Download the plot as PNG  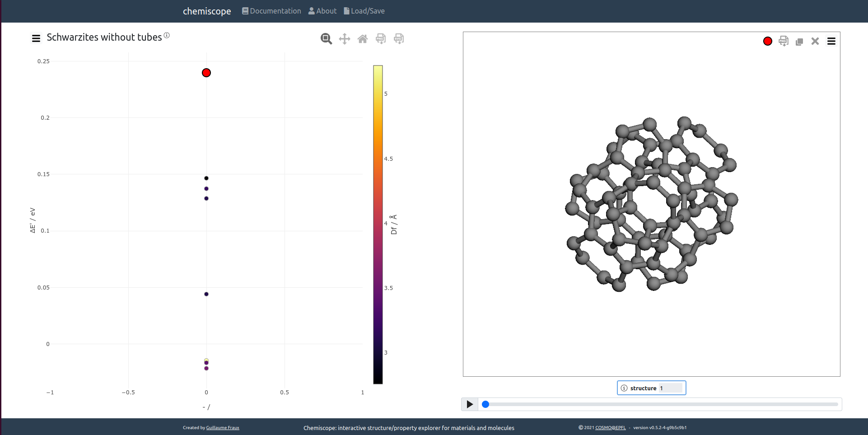pyautogui.click(x=381, y=39)
